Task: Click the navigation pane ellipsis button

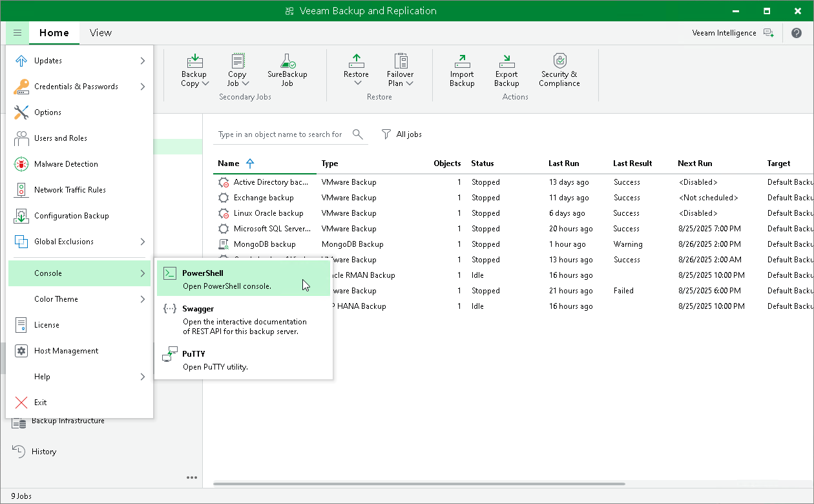Action: coord(192,478)
